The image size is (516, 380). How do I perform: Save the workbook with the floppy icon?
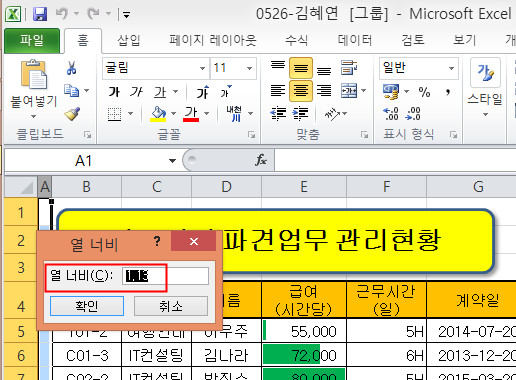coord(40,14)
